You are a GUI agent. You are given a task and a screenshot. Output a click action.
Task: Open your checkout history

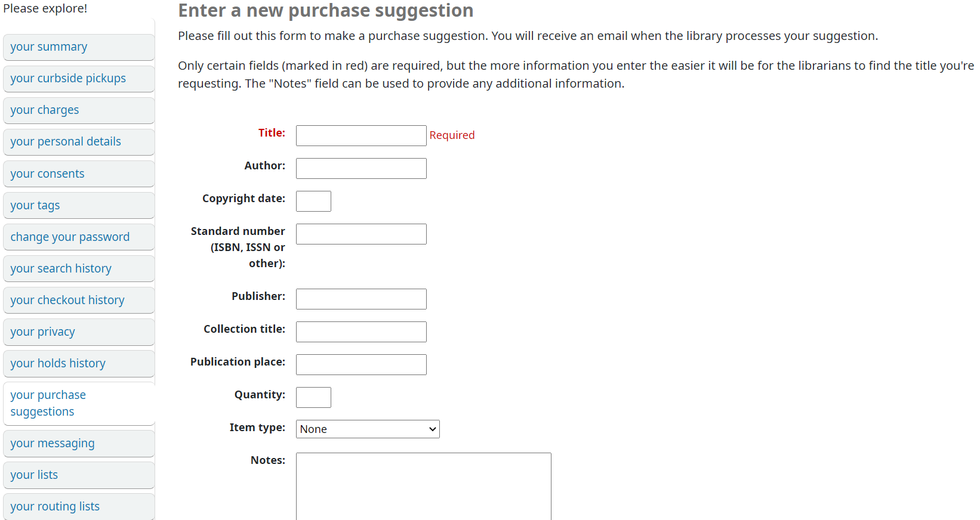(x=79, y=300)
